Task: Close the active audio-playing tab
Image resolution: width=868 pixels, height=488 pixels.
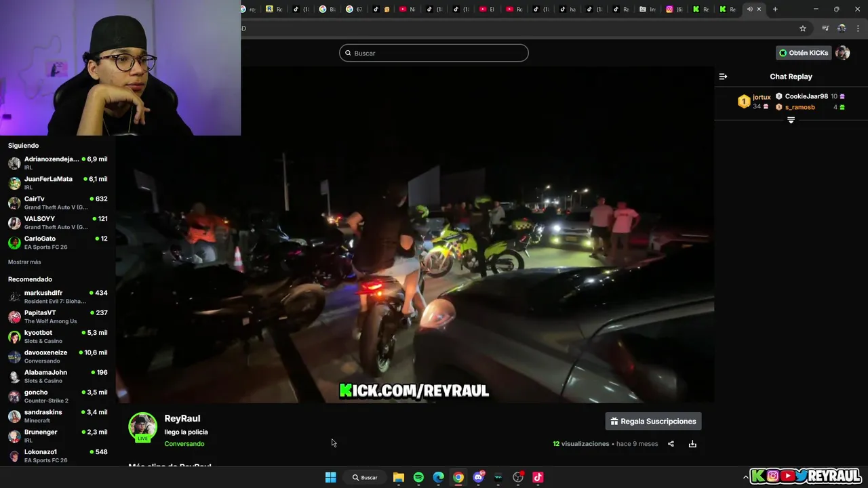Action: click(759, 9)
